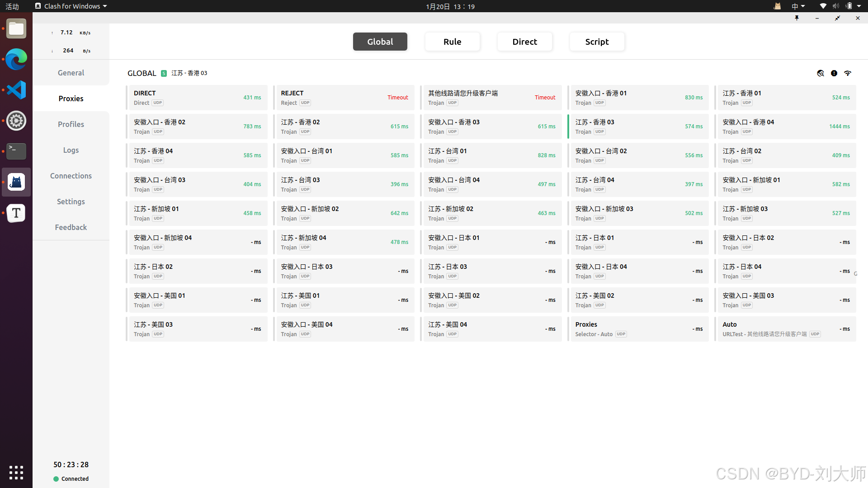This screenshot has height=488, width=868.
Task: Launch Microsoft Edge from the dock
Action: coord(16,59)
